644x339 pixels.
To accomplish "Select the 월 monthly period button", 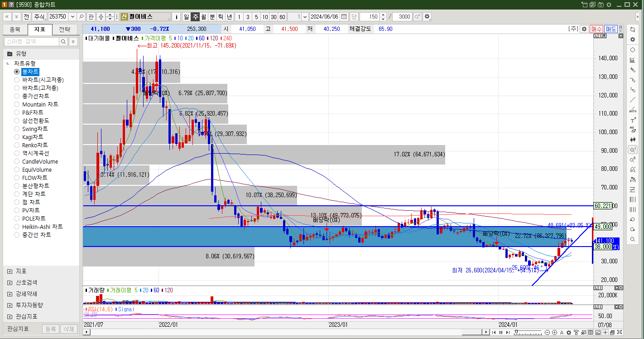I will pyautogui.click(x=203, y=17).
